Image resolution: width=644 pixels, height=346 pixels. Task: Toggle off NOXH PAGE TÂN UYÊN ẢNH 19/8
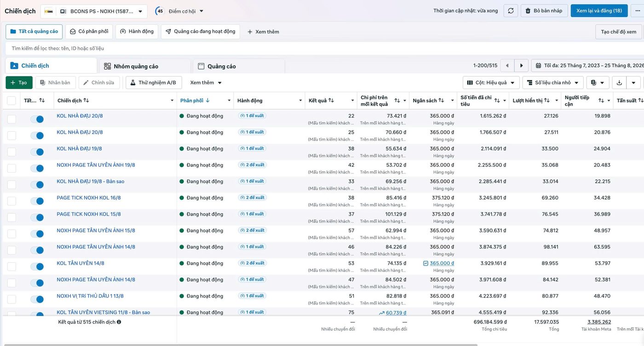tap(37, 168)
